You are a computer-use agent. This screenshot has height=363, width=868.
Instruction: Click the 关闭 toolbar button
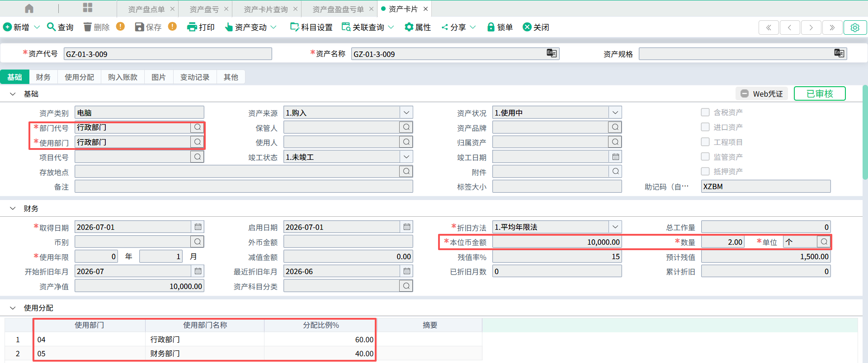536,27
